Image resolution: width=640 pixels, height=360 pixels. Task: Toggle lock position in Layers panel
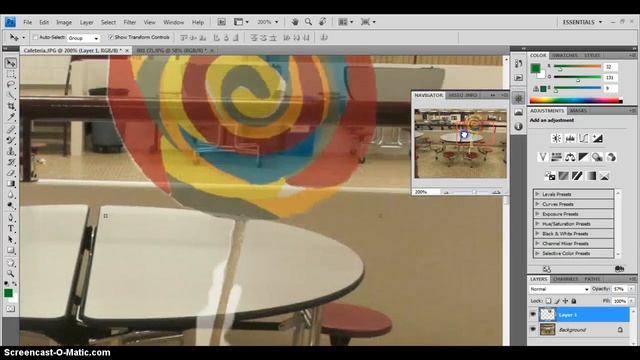tap(565, 301)
